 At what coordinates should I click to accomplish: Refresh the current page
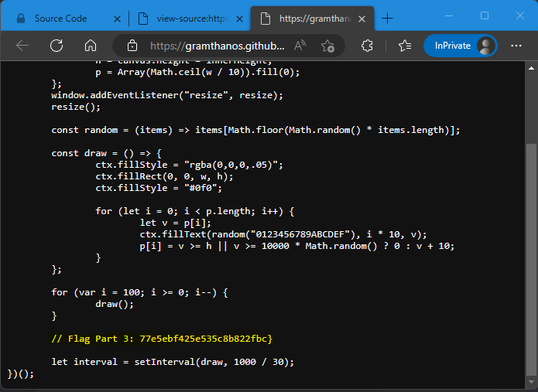click(57, 46)
